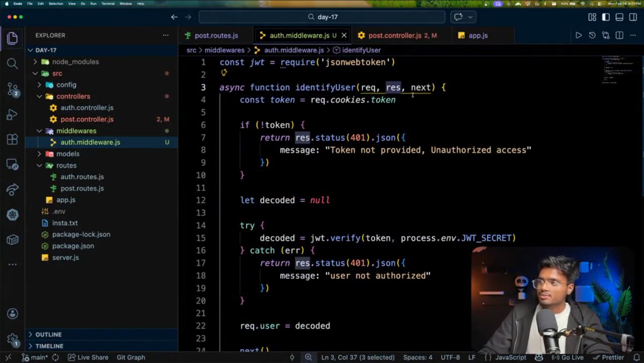Click the lightbulb code action on line 2

[x=224, y=72]
